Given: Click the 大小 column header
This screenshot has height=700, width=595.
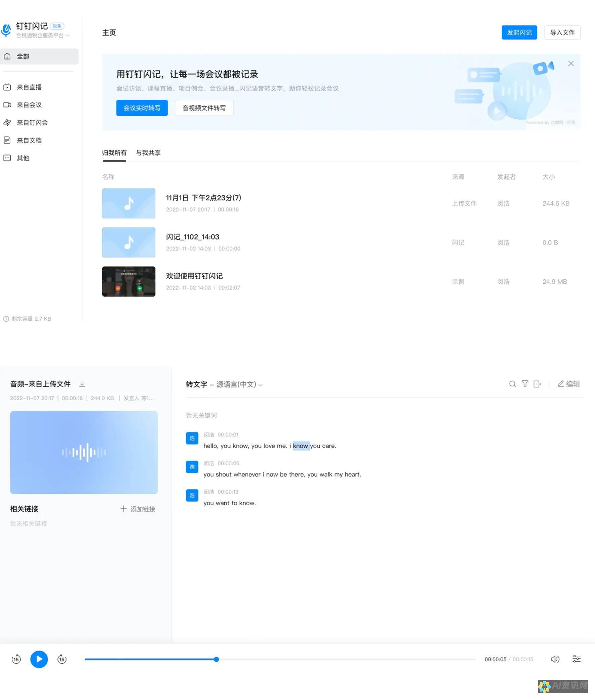Looking at the screenshot, I should pyautogui.click(x=548, y=177).
